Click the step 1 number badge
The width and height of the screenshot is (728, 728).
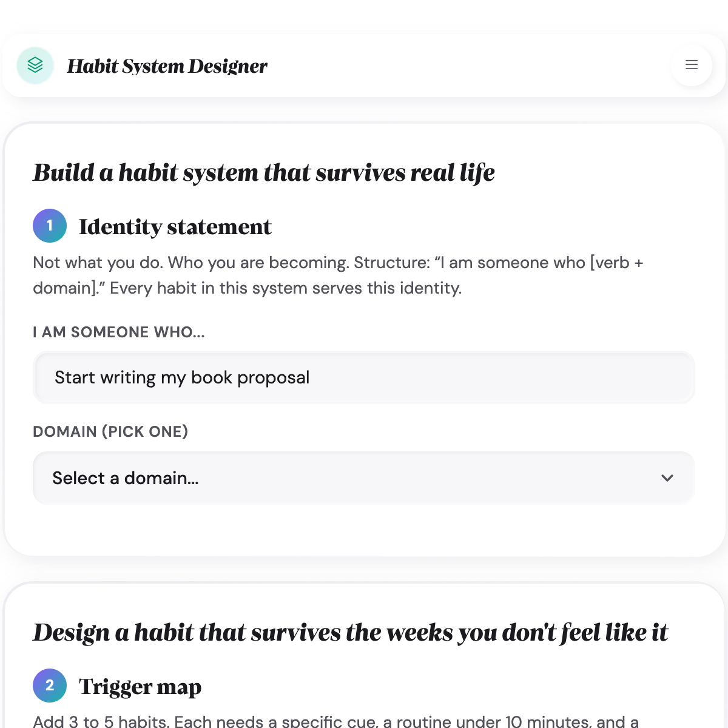(50, 226)
